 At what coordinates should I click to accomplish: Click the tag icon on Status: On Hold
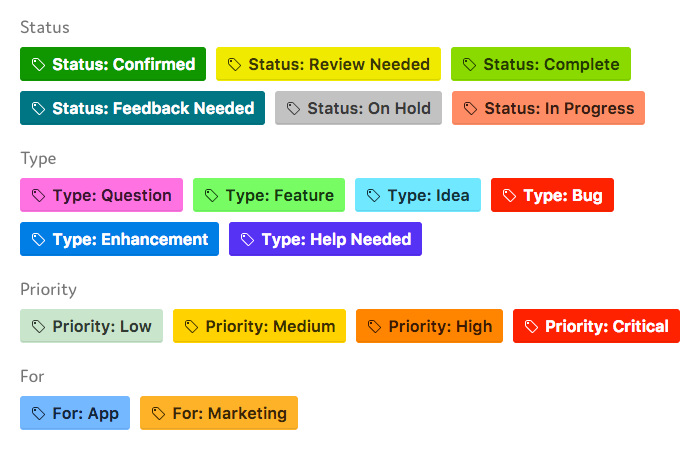(x=293, y=108)
